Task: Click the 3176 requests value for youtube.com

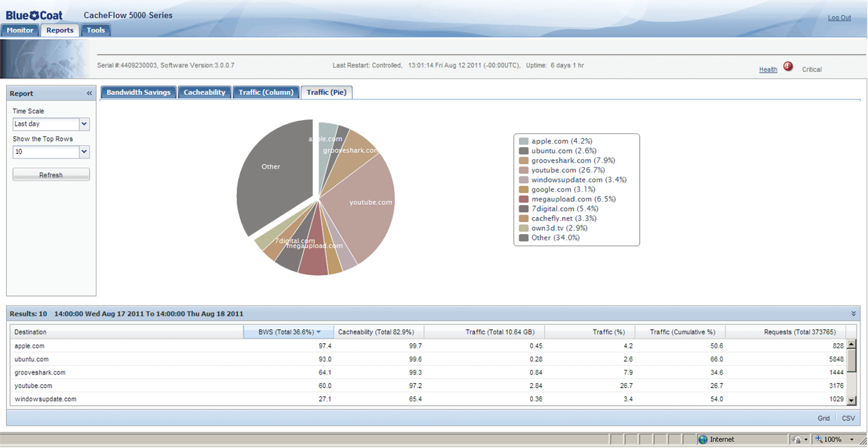Action: pyautogui.click(x=837, y=386)
